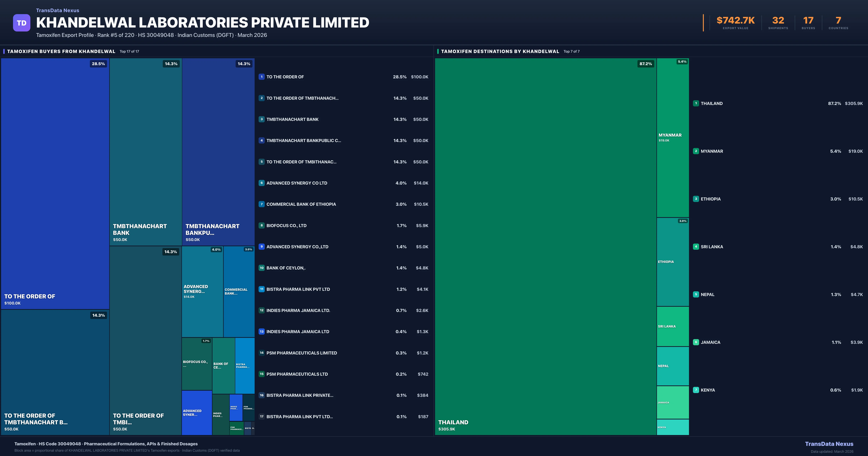This screenshot has width=868, height=456.
Task: Switch to TAMOXIFEN DESTINATIONS BY KHANDELWAL section
Action: [x=500, y=51]
